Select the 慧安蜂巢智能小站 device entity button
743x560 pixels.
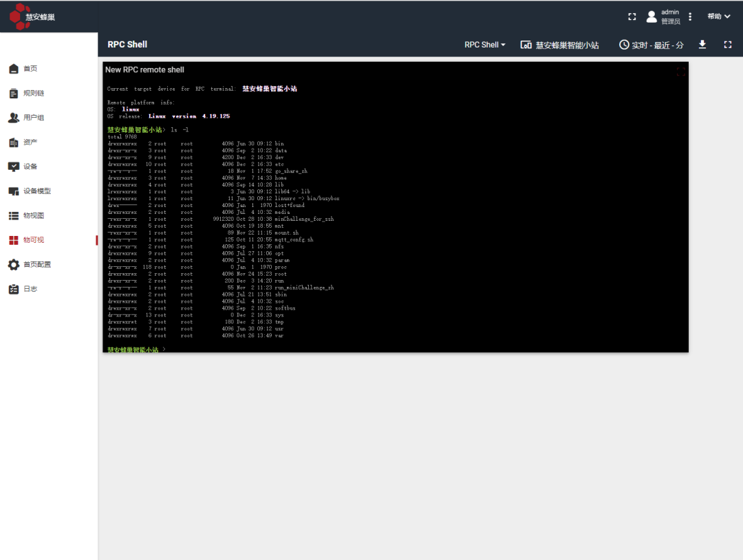tap(559, 45)
